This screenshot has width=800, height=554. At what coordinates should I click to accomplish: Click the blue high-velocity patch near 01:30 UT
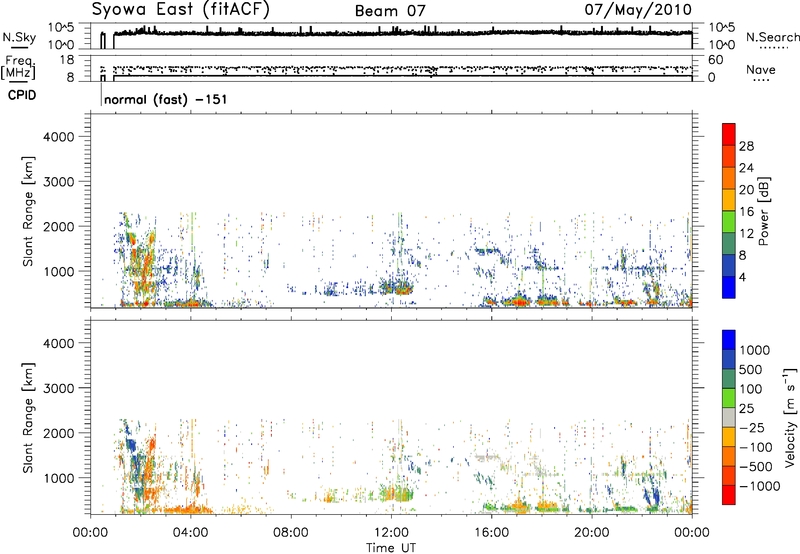[x=131, y=446]
